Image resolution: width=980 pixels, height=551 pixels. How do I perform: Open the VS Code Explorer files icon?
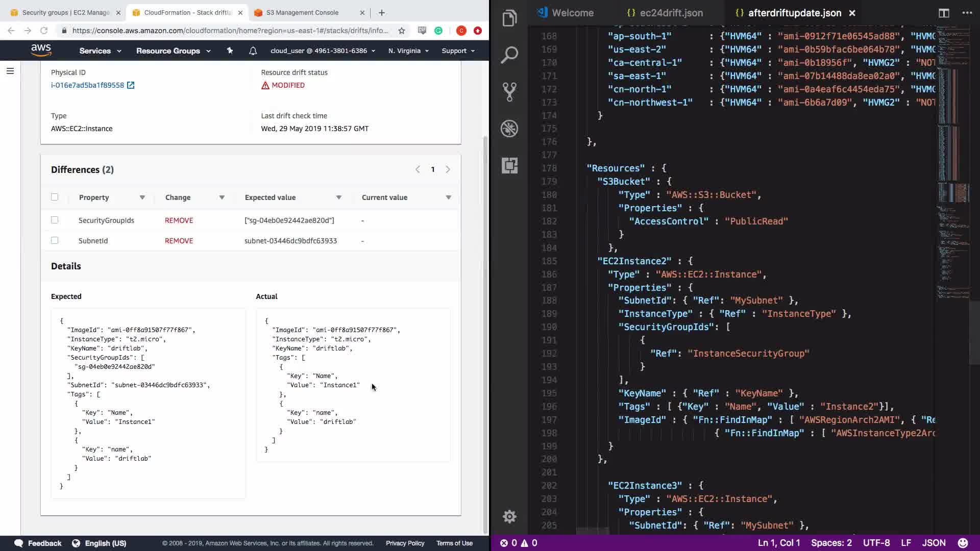(x=509, y=19)
